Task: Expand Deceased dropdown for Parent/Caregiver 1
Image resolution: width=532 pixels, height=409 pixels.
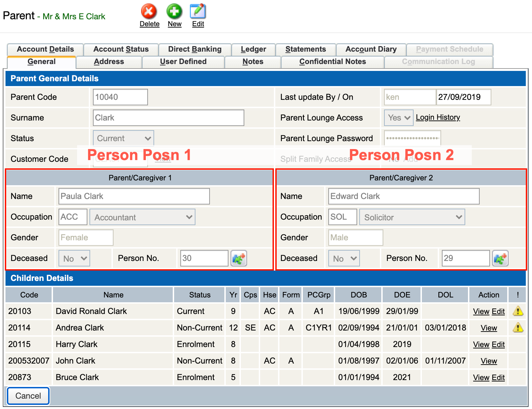Action: click(x=74, y=259)
